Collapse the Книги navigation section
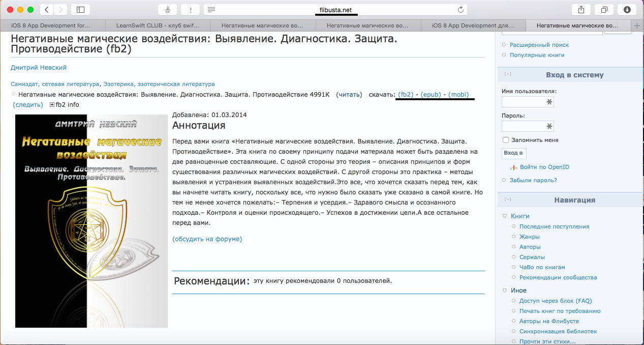The height and width of the screenshot is (345, 644). tap(504, 216)
